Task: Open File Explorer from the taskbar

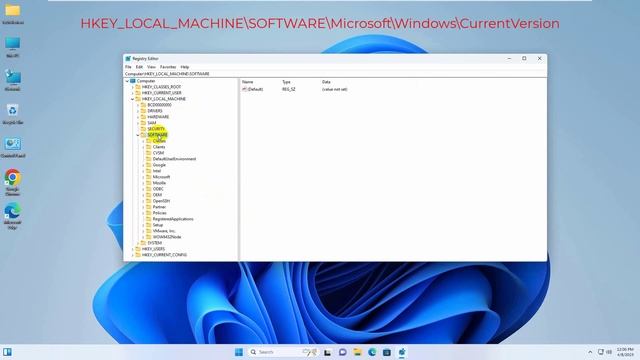Action: pyautogui.click(x=358, y=352)
